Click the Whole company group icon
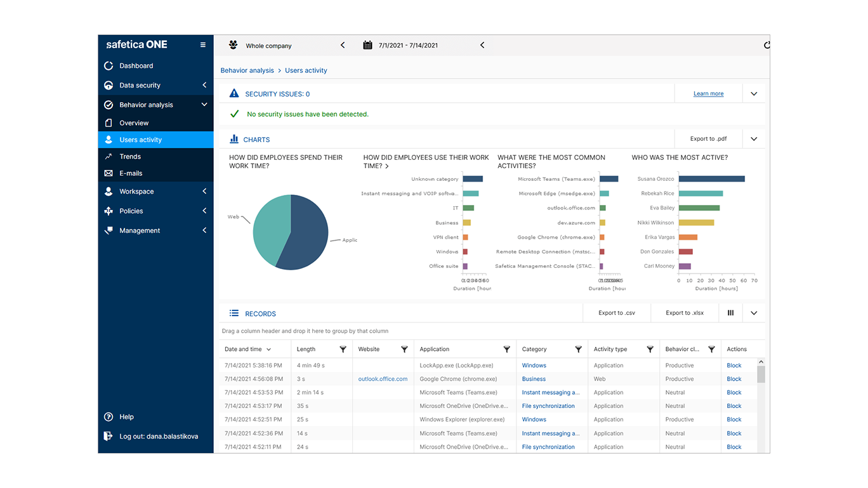 tap(233, 45)
